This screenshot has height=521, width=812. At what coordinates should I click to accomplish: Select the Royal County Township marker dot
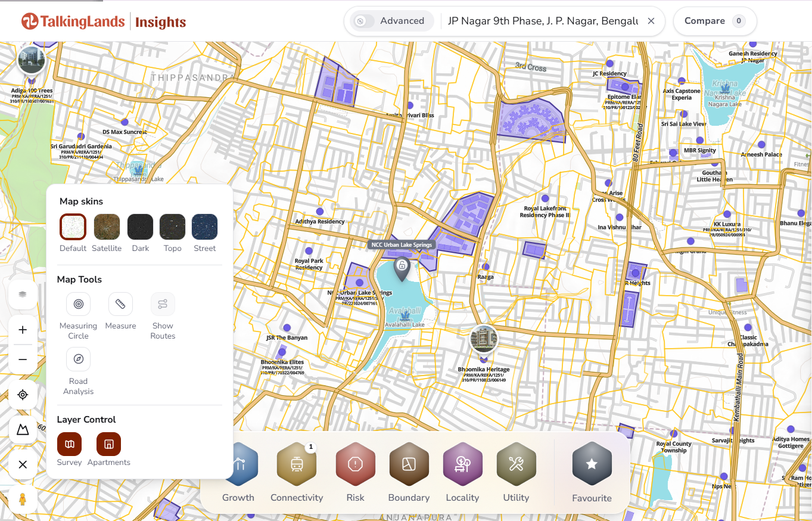[674, 433]
